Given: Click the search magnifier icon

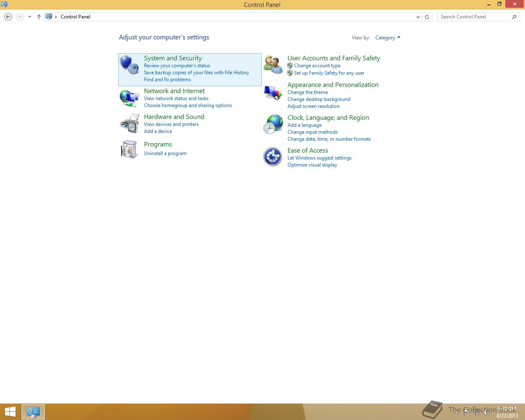Looking at the screenshot, I should (514, 17).
